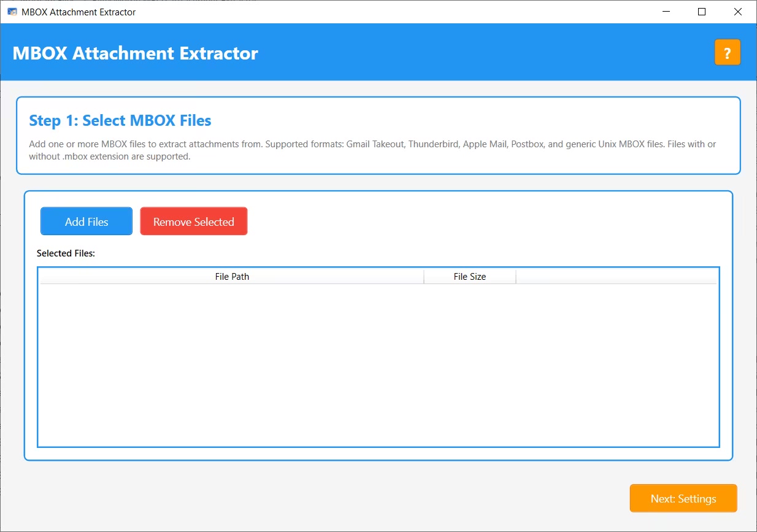
Task: Click empty blue banner area left of help
Action: coord(491,53)
